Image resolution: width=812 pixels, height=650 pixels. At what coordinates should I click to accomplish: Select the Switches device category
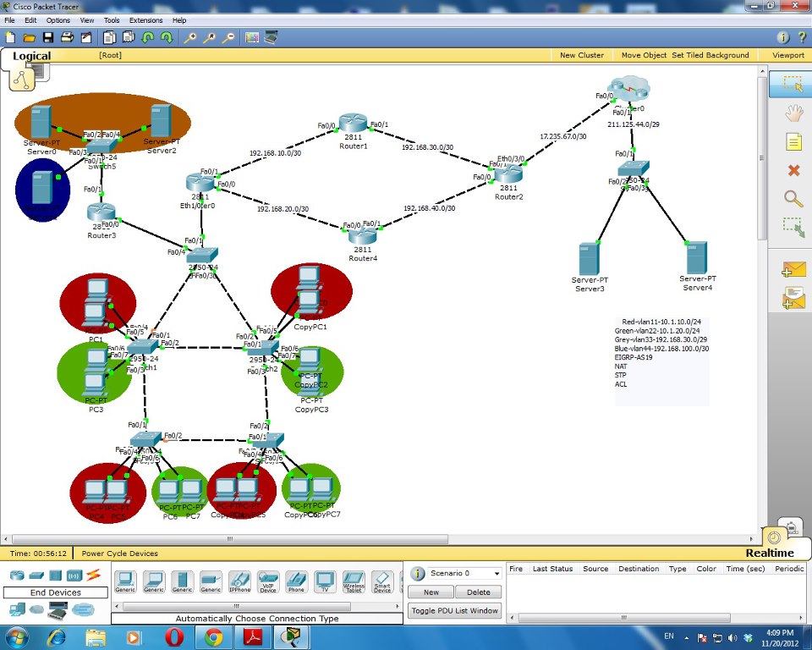36,575
